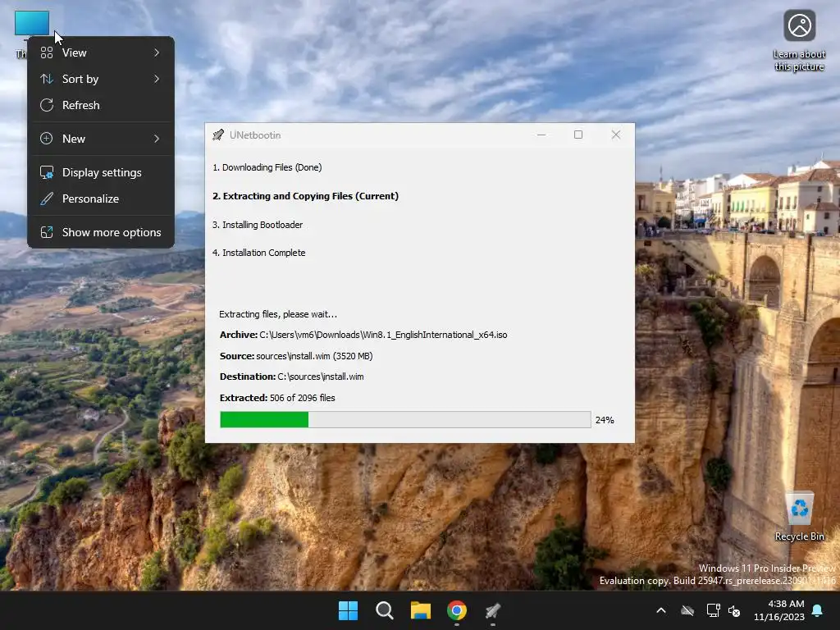The image size is (840, 630).
Task: Click the OneDrive cloud tray icon
Action: pyautogui.click(x=687, y=610)
